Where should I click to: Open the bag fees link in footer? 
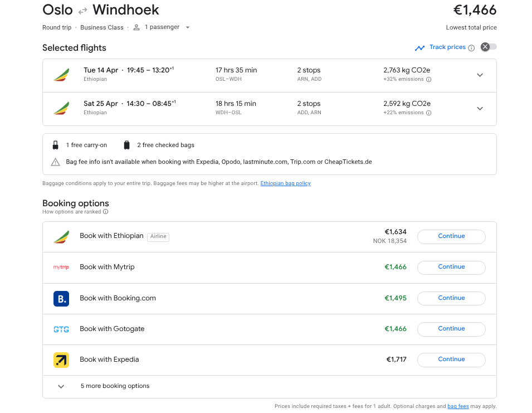pos(458,406)
